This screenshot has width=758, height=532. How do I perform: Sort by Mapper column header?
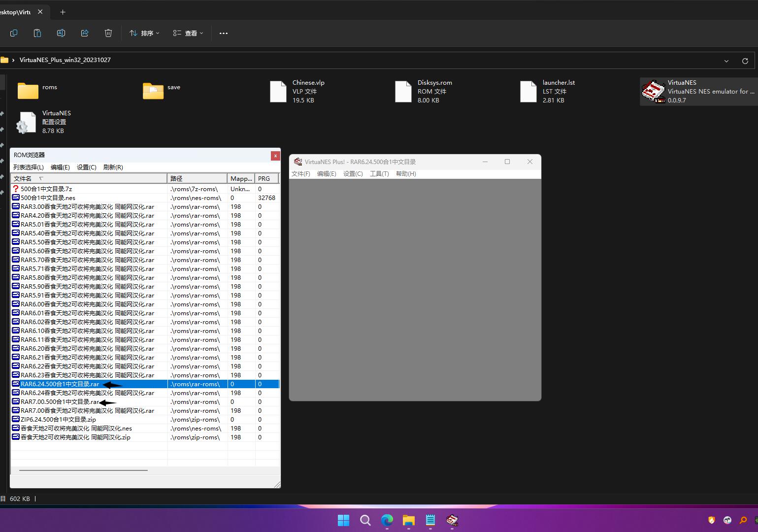[241, 178]
